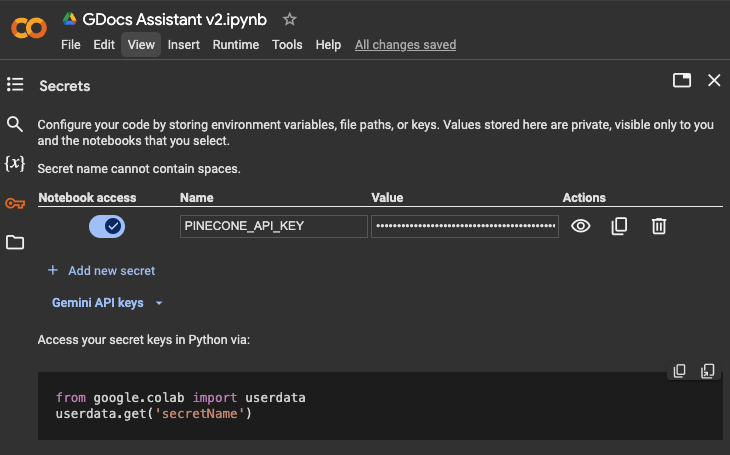Toggle notebook access for PINECONE_API_KEY
The image size is (730, 455).
coord(107,226)
